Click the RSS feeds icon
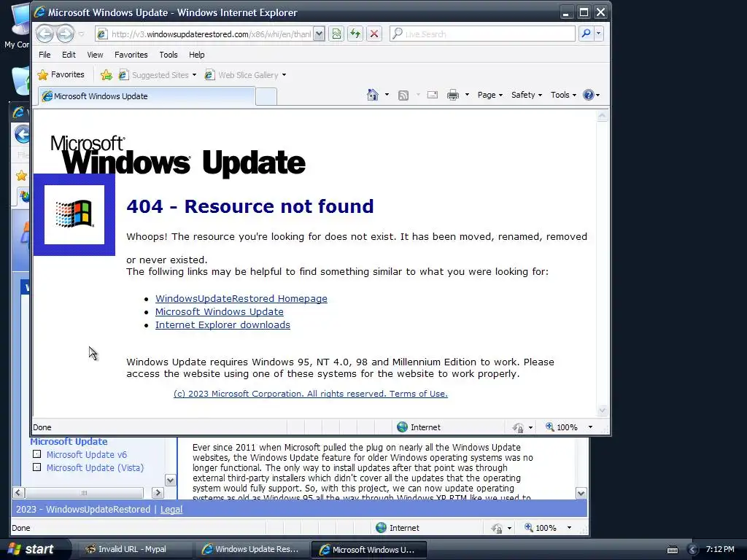Image resolution: width=747 pixels, height=560 pixels. coord(403,96)
